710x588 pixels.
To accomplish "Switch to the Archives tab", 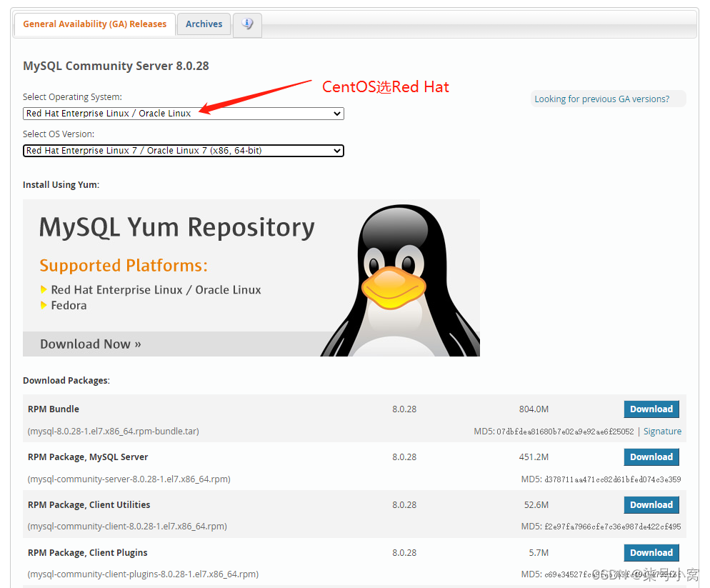I will (204, 24).
